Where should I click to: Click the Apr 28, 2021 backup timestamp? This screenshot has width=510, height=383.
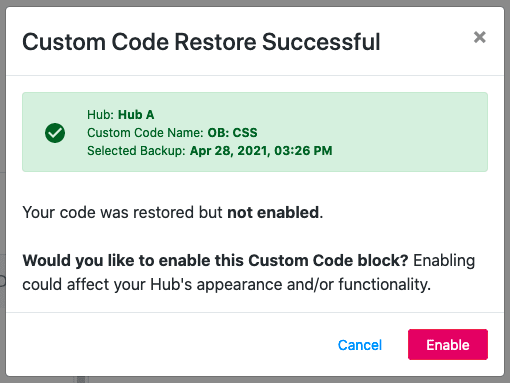[x=261, y=151]
